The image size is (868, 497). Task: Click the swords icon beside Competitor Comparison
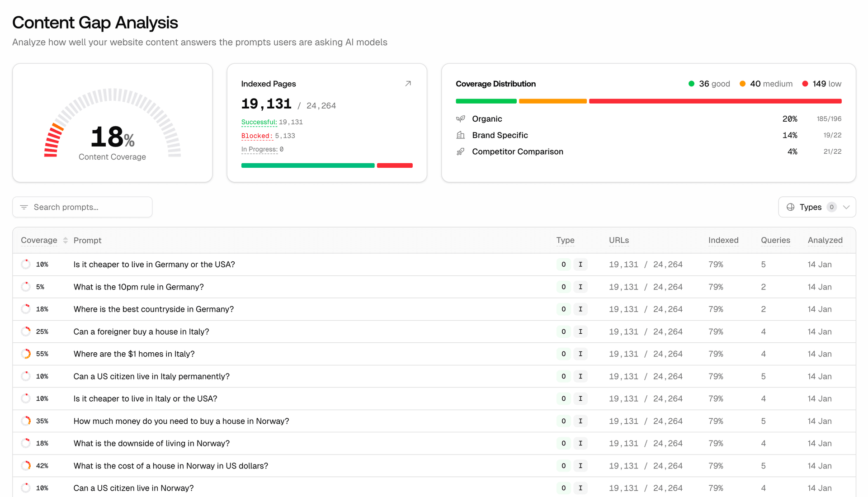461,151
